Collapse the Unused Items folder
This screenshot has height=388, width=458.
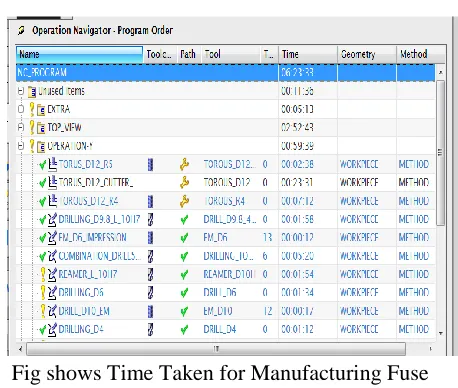21,91
